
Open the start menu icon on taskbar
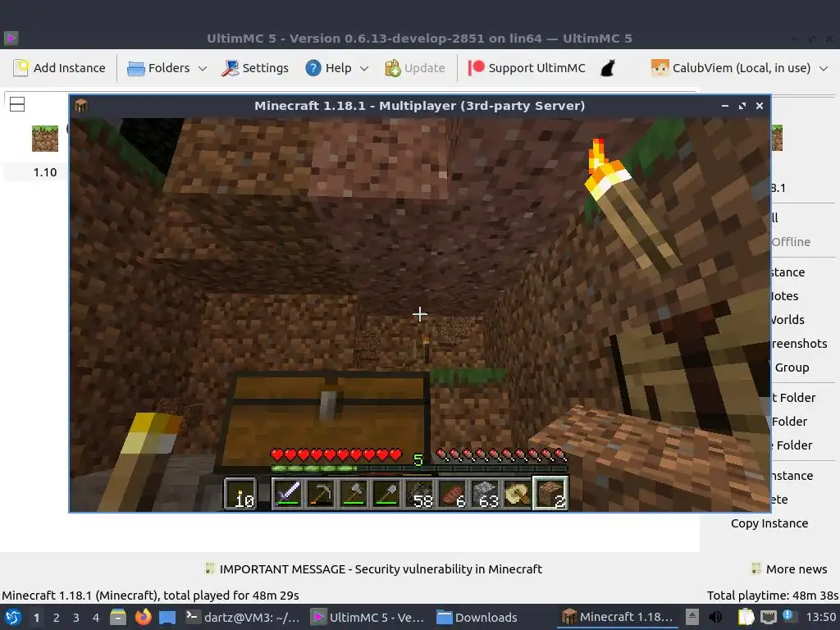pyautogui.click(x=13, y=617)
